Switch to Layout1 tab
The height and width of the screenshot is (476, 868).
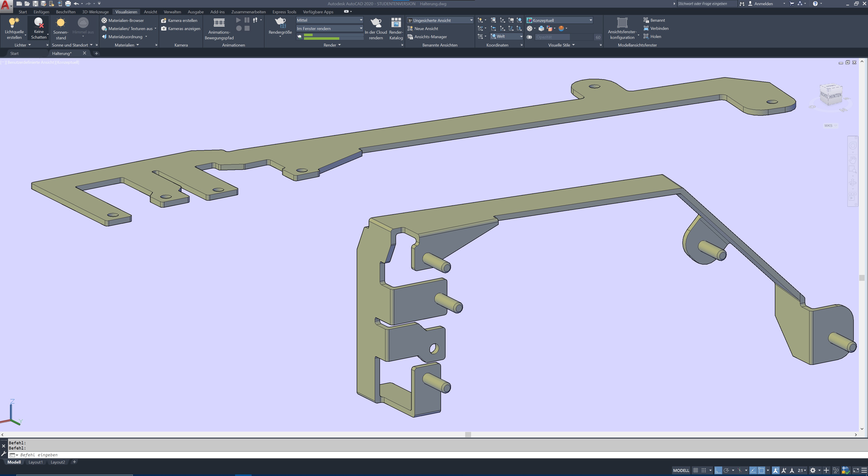(35, 462)
